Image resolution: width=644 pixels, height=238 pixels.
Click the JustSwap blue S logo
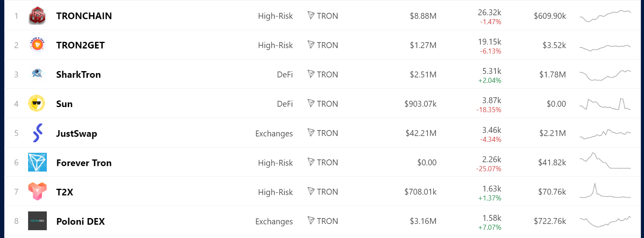pyautogui.click(x=37, y=133)
